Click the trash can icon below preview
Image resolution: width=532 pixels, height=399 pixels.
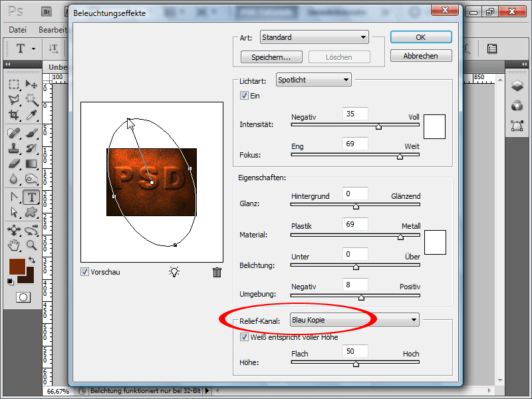click(217, 272)
